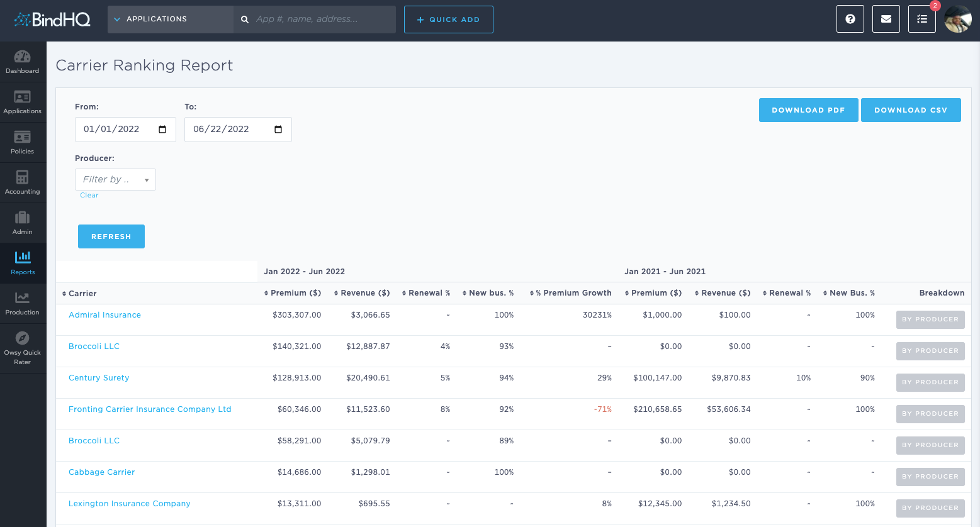Viewport: 980px width, 527px height.
Task: Click the Jan 2022 - Jun 2022 header
Action: (x=304, y=272)
